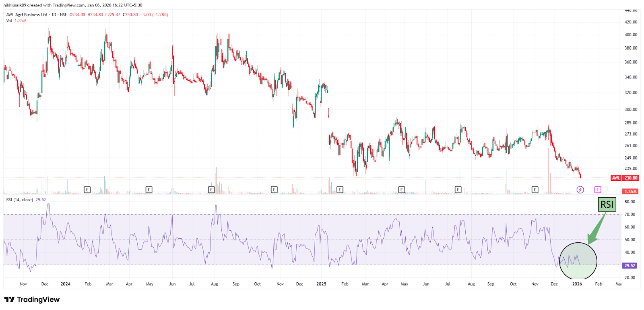Click the purple lightning bolt event icon
Image resolution: width=644 pixels, height=310 pixels.
click(x=580, y=190)
